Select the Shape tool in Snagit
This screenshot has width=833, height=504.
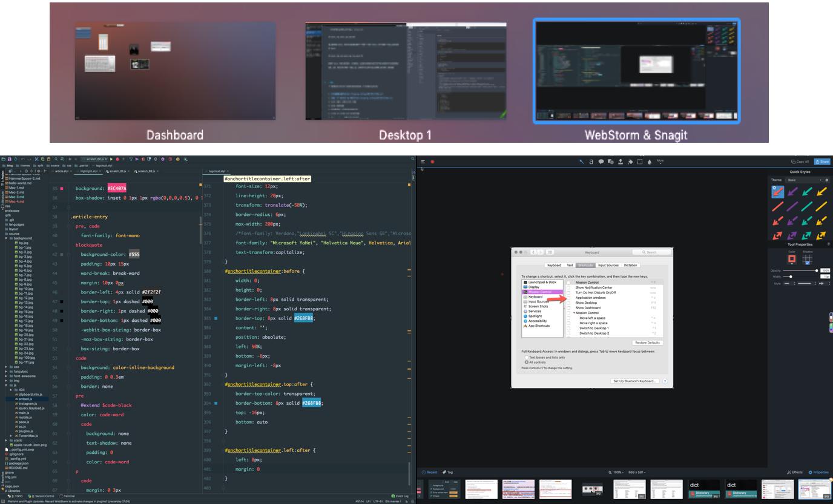click(x=611, y=162)
